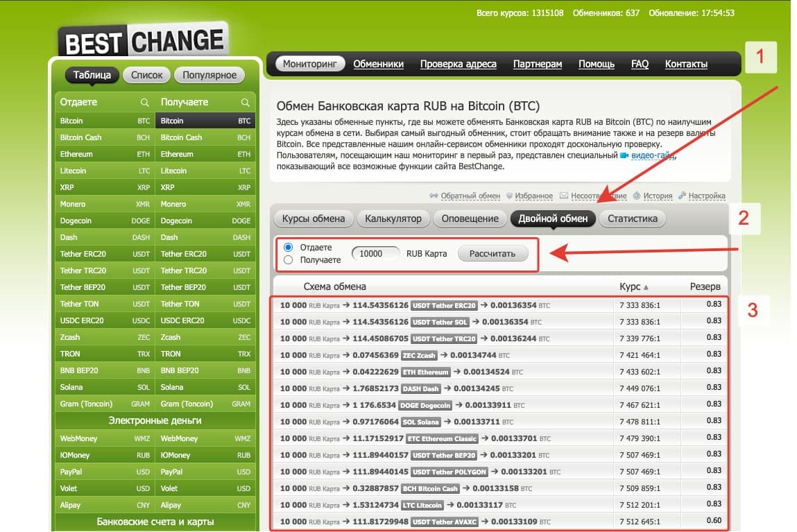The width and height of the screenshot is (797, 532).
Task: Show the Популярное currency view
Action: tap(209, 75)
